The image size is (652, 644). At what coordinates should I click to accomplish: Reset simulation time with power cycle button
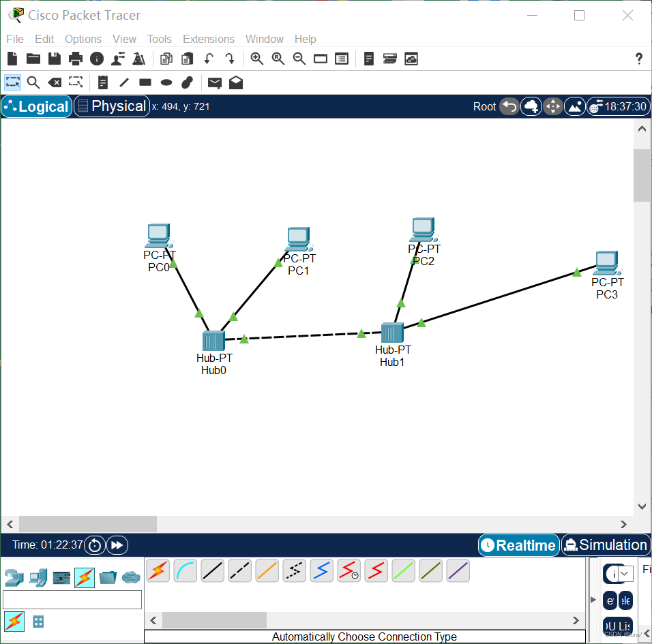point(94,545)
